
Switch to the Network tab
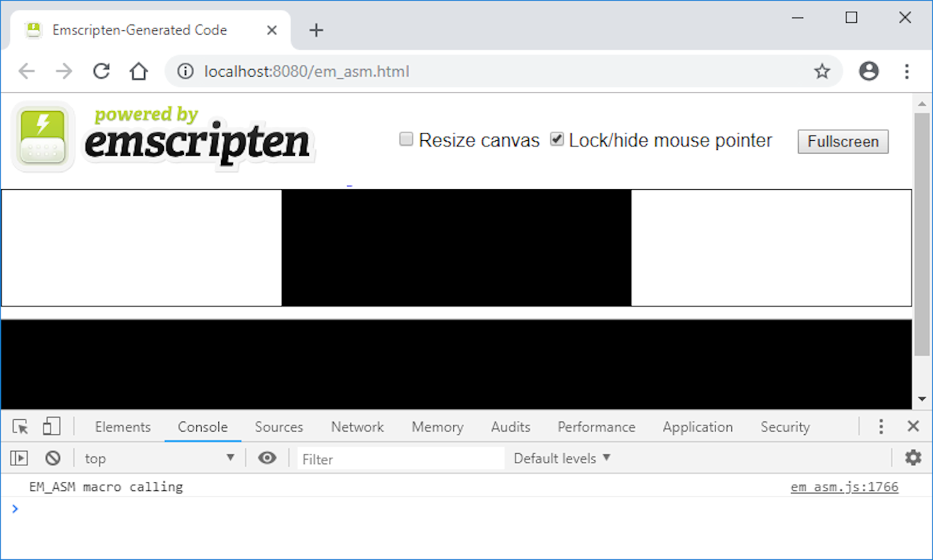357,427
